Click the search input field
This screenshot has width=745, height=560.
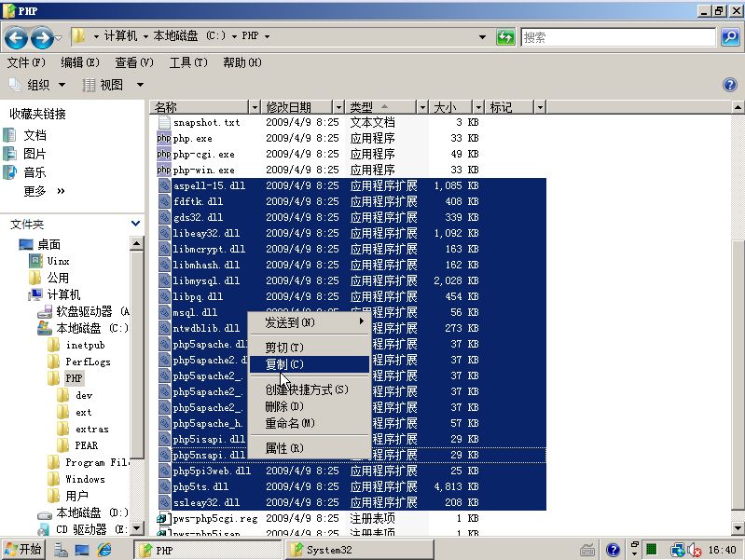618,37
